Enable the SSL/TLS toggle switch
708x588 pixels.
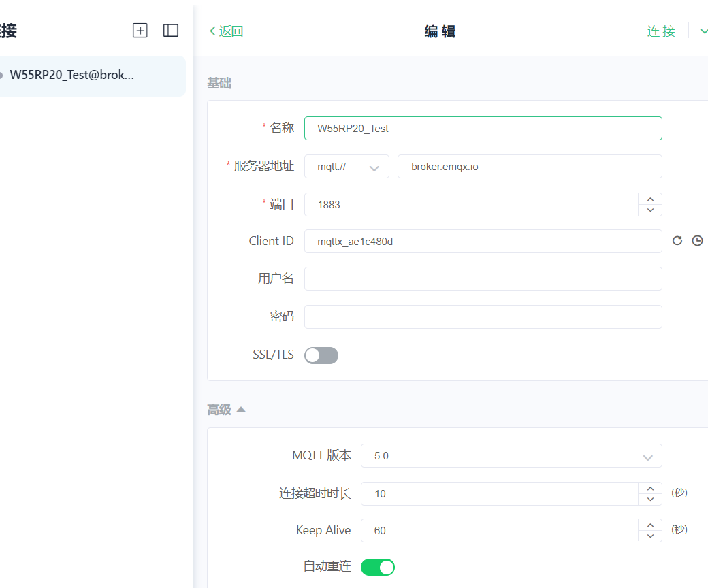(321, 355)
